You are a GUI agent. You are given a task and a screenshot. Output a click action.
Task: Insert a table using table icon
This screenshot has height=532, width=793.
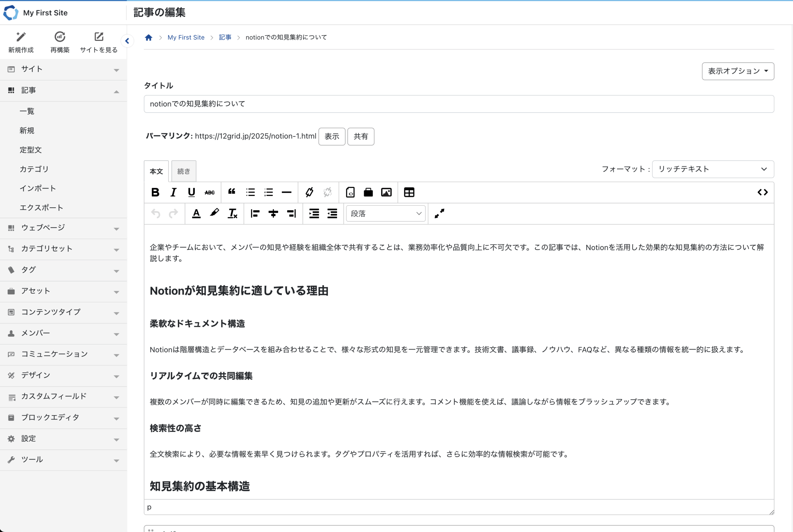pos(409,192)
